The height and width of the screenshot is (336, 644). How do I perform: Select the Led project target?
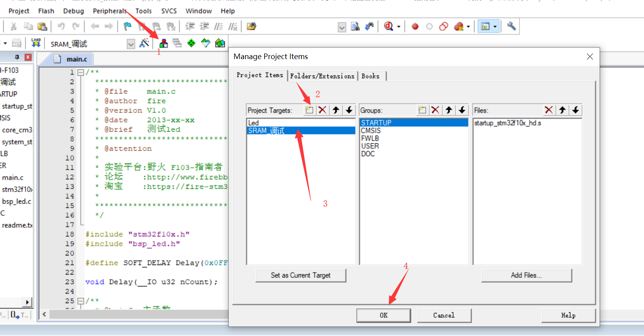(x=301, y=123)
